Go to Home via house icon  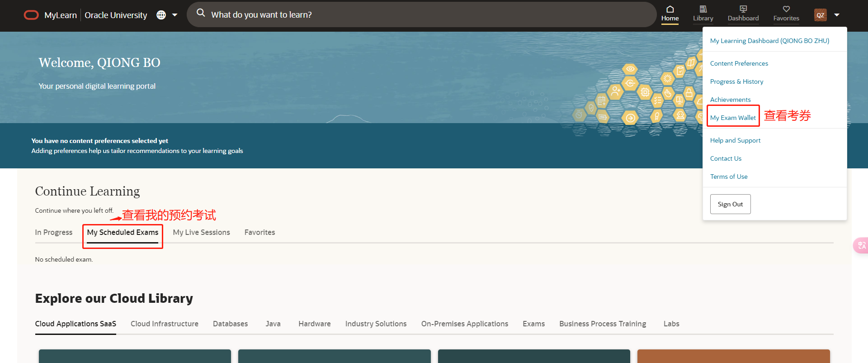[670, 9]
